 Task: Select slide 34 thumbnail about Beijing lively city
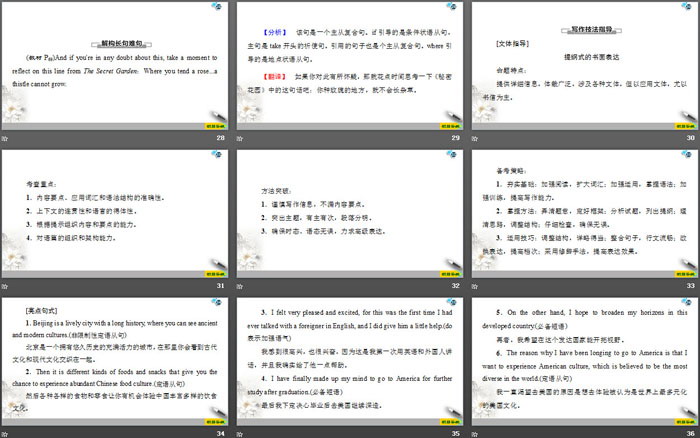(115, 361)
